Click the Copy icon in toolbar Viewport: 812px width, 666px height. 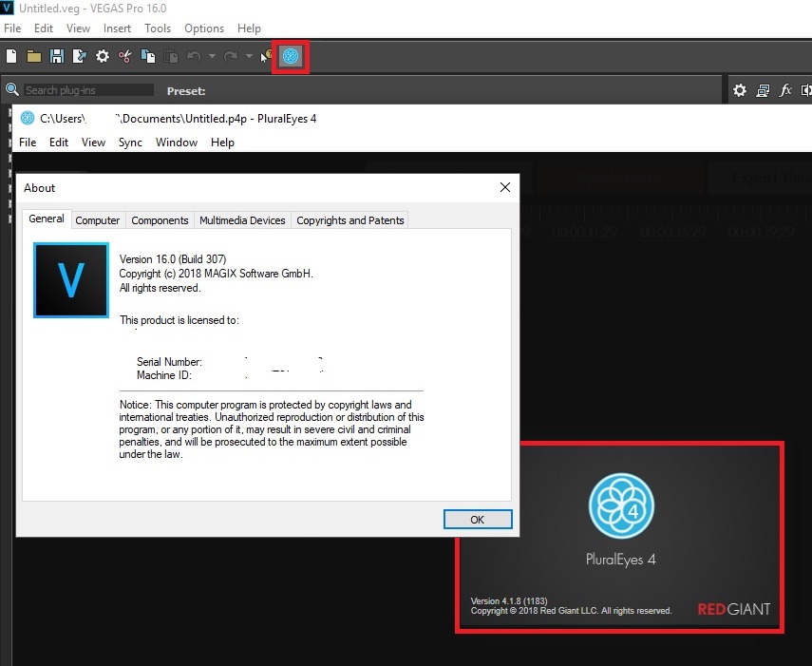148,56
